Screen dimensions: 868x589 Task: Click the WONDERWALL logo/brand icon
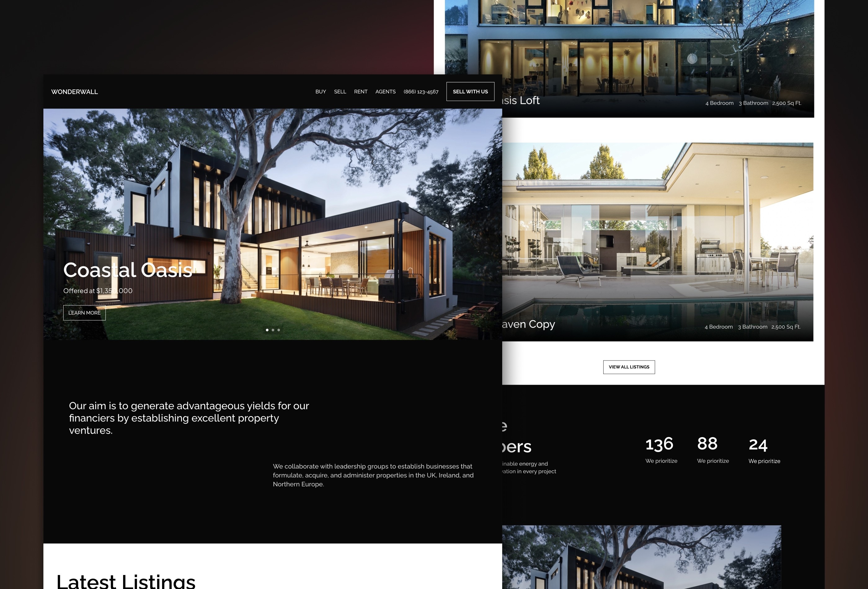coord(74,91)
